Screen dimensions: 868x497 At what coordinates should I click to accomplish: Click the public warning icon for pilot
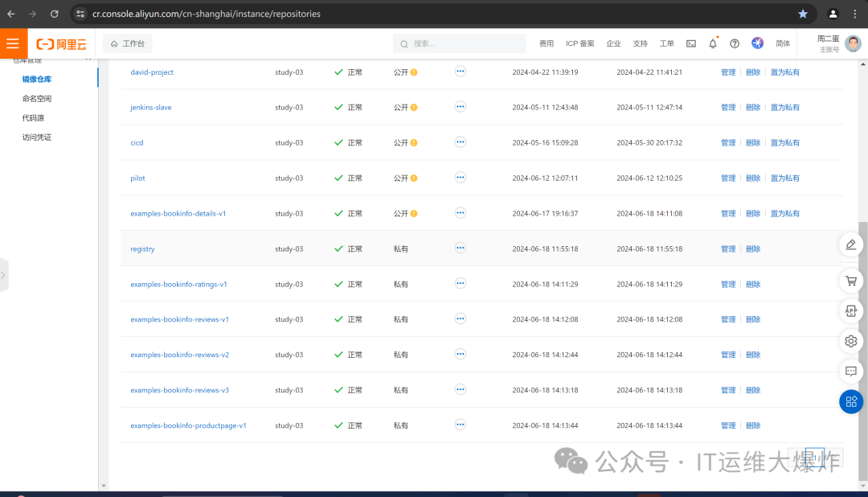coord(414,179)
